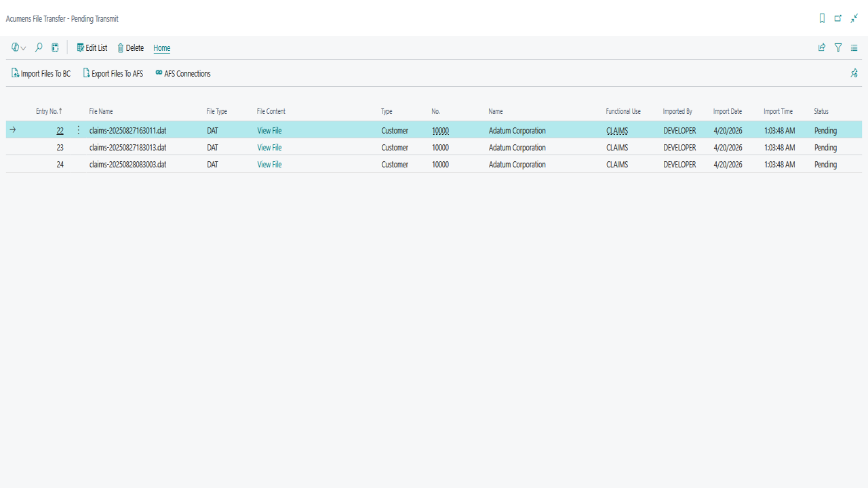
Task: Click the DAT file type in row 24
Action: [213, 165]
